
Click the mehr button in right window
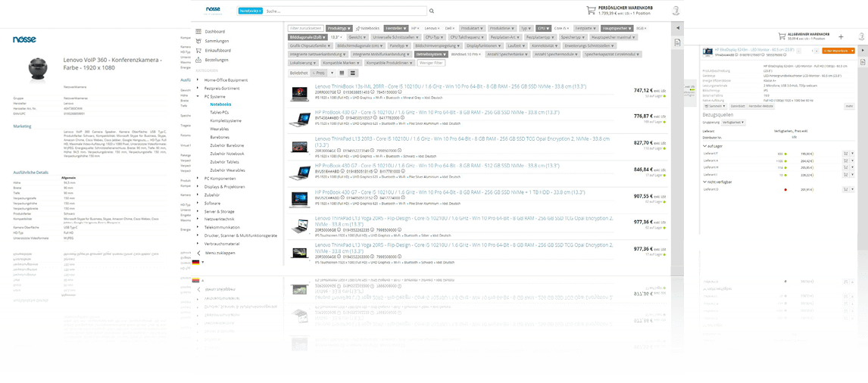coord(849,105)
